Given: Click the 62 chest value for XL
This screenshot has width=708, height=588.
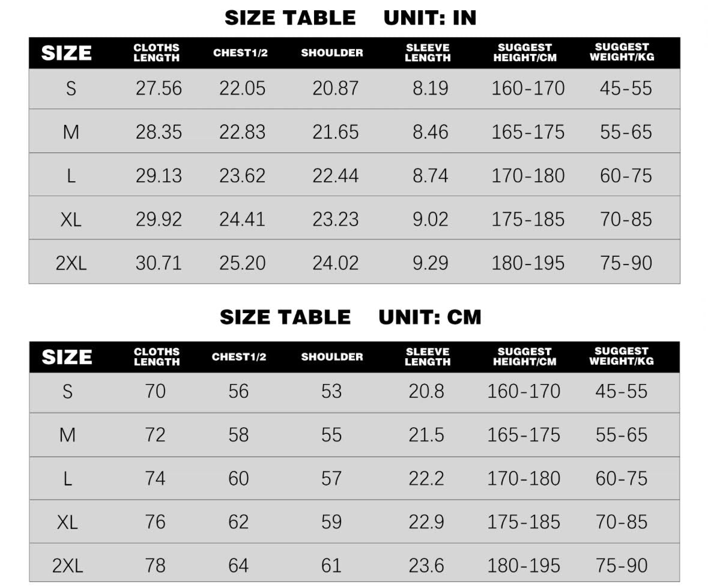Looking at the screenshot, I should click(238, 522).
